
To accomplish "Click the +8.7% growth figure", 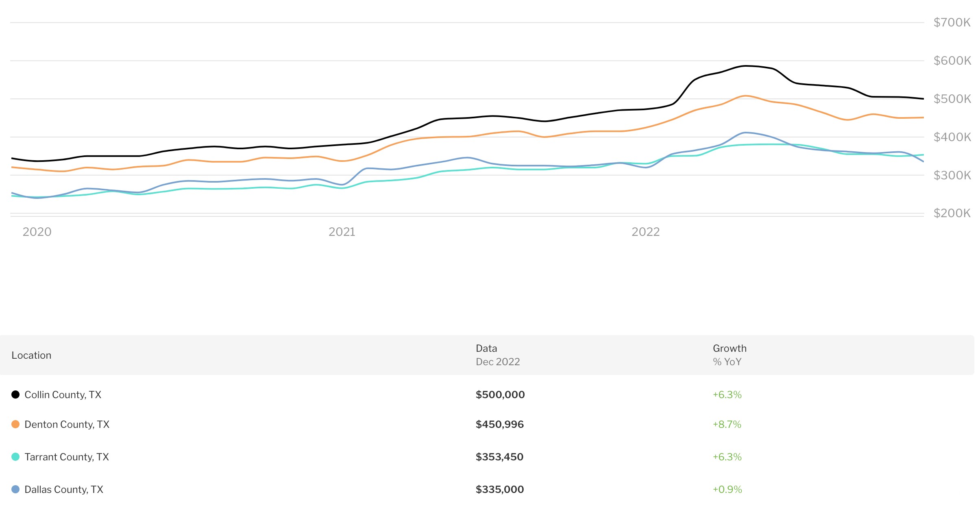I will click(x=727, y=424).
